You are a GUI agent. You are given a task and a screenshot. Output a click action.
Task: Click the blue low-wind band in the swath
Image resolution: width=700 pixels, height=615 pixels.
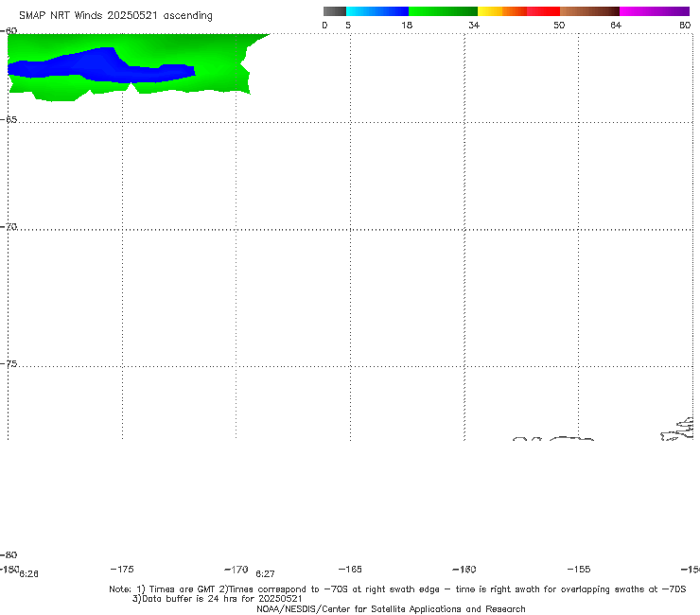click(100, 67)
